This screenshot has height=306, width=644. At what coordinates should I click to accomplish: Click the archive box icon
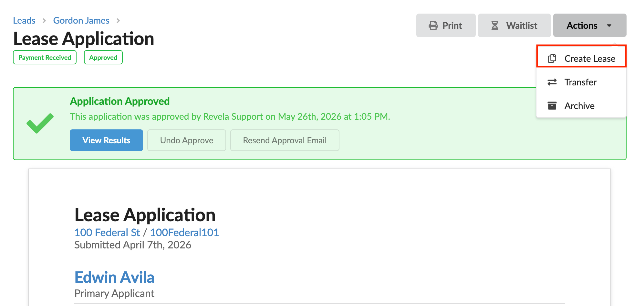(x=552, y=105)
